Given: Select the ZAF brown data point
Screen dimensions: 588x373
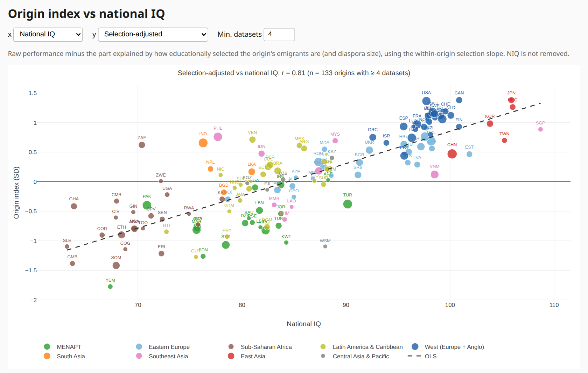Looking at the screenshot, I should pyautogui.click(x=142, y=145).
